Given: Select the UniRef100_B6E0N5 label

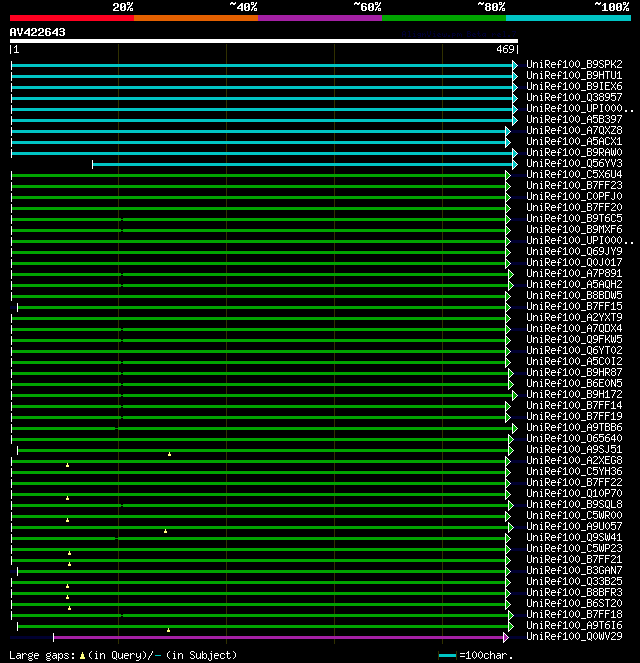Looking at the screenshot, I should (x=574, y=383).
